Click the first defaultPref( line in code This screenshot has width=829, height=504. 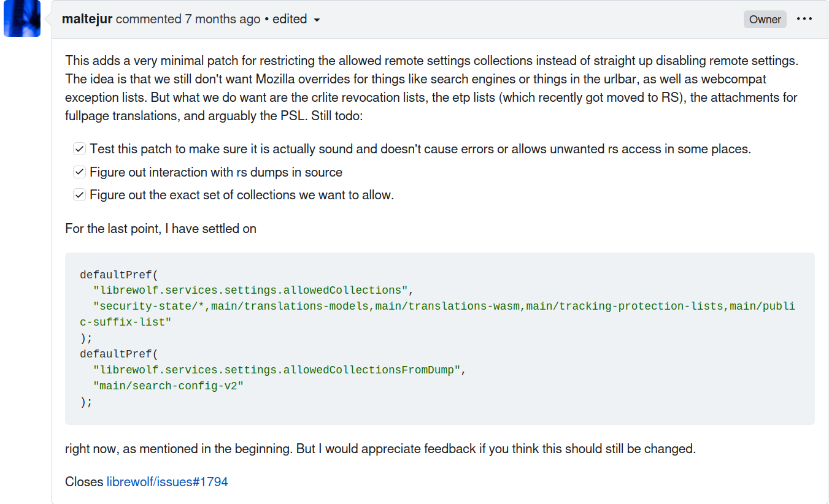[x=119, y=274]
